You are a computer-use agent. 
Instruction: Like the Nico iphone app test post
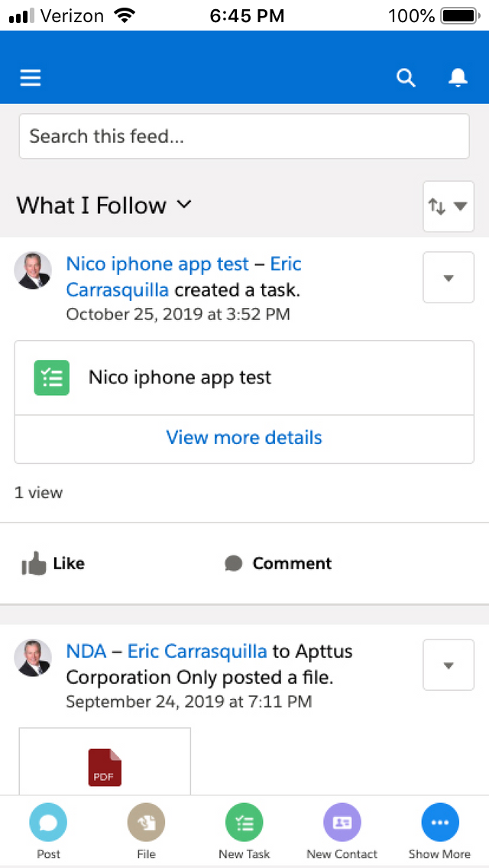click(52, 563)
